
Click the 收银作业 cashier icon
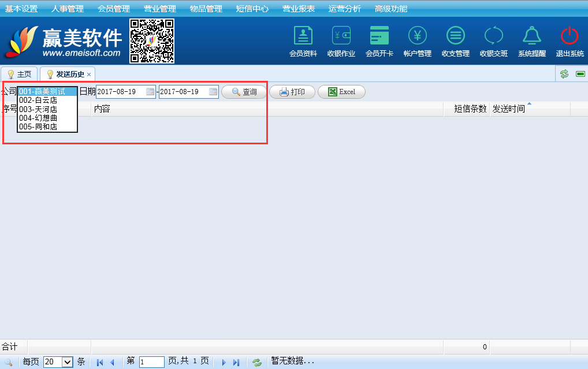[341, 36]
